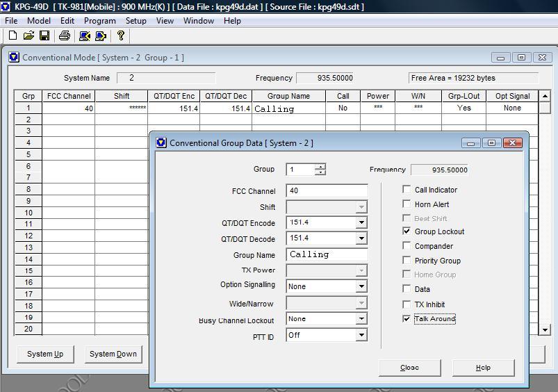Click the KPG-49D application title bar icon
The height and width of the screenshot is (392, 558).
click(x=6, y=6)
